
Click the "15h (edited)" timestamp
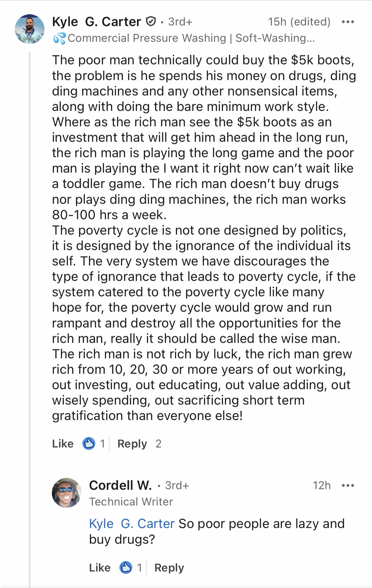tap(299, 22)
